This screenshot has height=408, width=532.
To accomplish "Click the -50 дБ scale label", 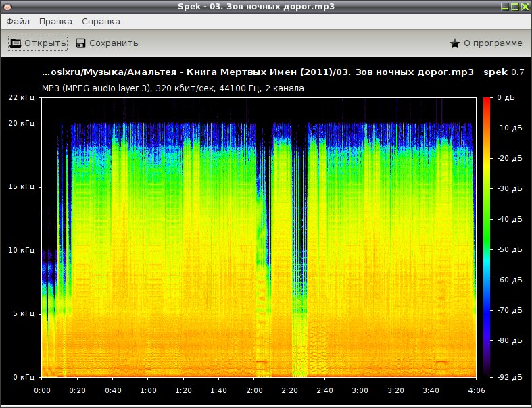I will click(x=509, y=249).
